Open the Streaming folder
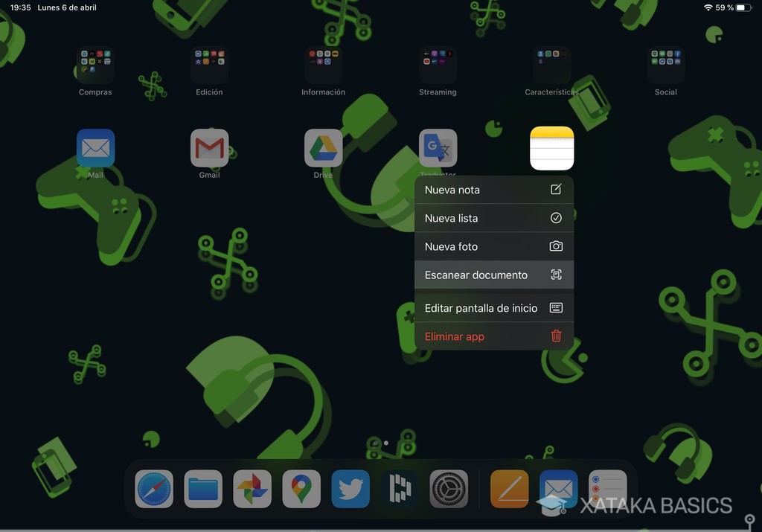762x532 pixels. [438, 65]
